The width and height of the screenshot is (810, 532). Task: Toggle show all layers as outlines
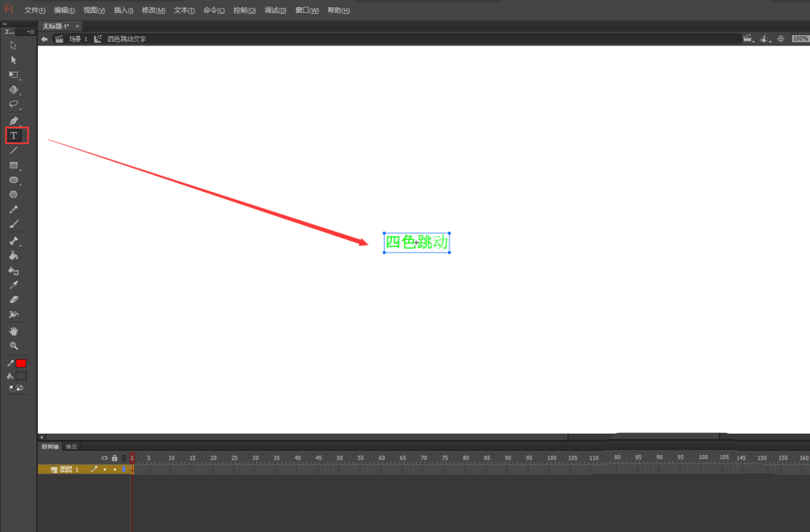click(x=124, y=458)
